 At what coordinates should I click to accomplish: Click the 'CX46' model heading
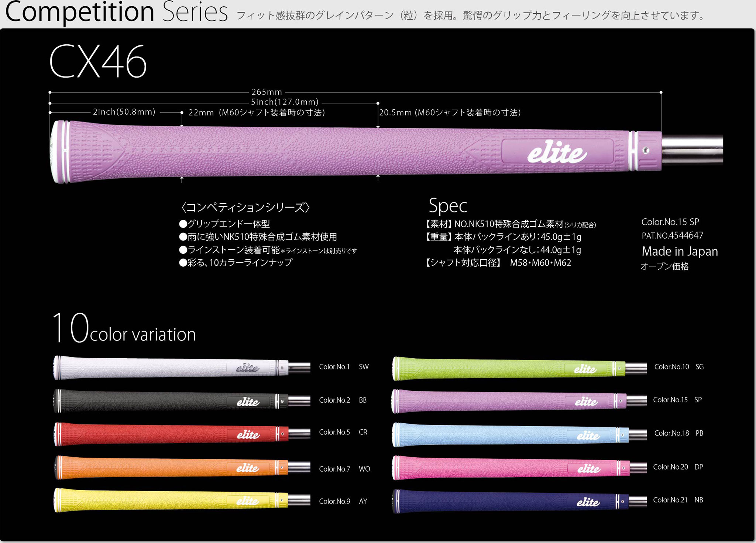(x=98, y=62)
